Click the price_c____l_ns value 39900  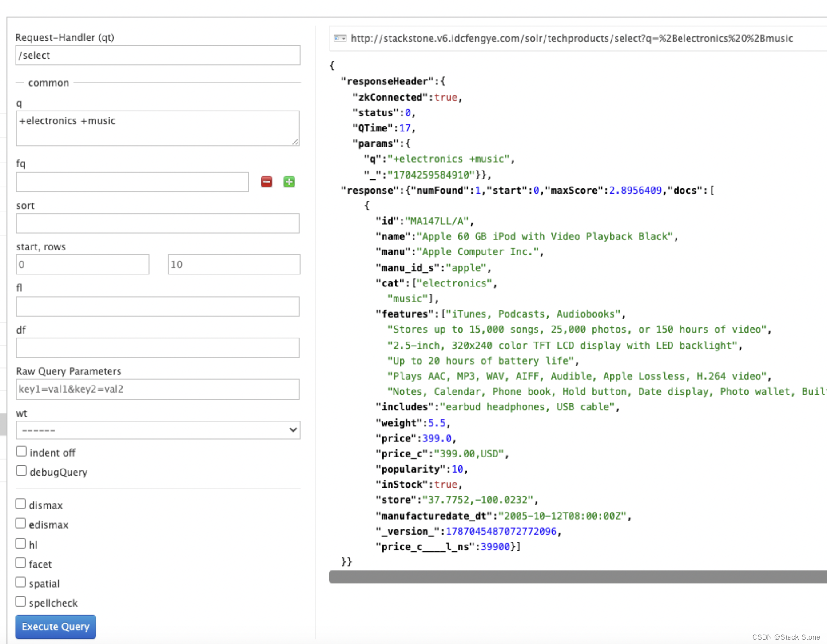click(495, 547)
